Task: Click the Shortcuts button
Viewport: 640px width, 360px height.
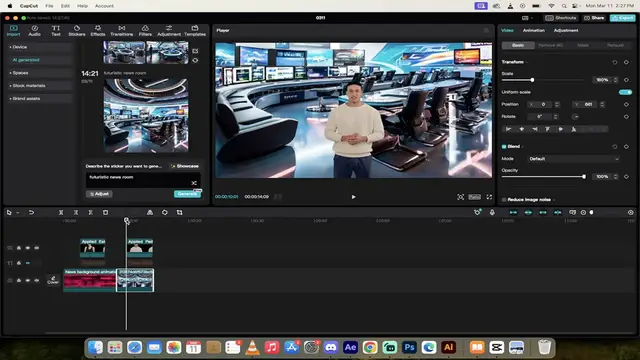Action: pos(561,18)
